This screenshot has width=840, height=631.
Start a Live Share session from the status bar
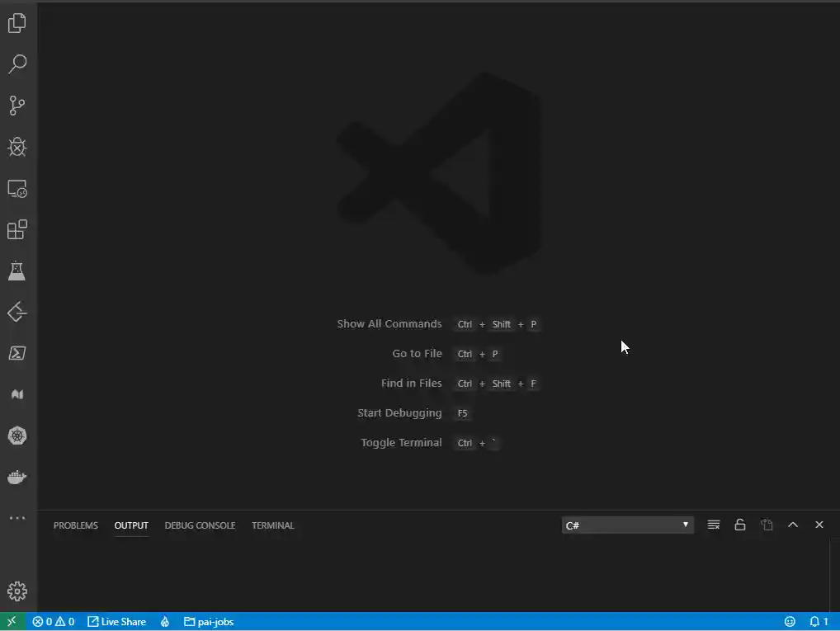pyautogui.click(x=116, y=621)
